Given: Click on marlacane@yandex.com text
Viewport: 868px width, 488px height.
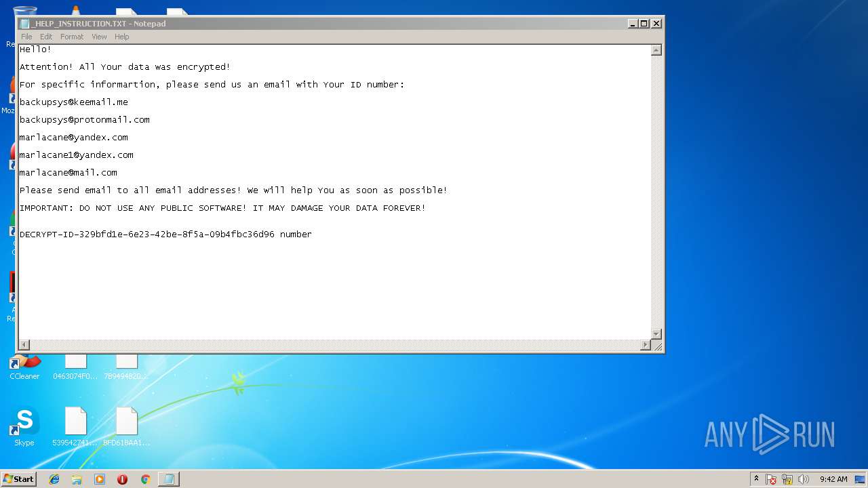Looking at the screenshot, I should pos(73,138).
